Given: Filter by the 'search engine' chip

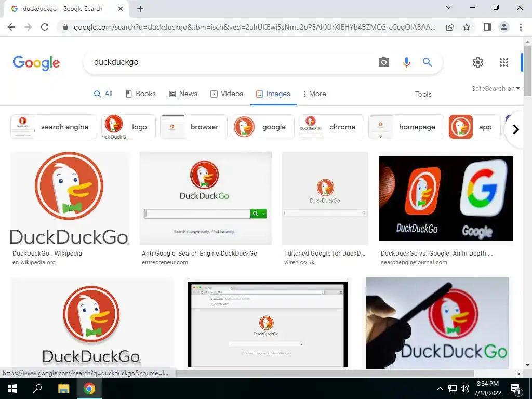Looking at the screenshot, I should pos(54,127).
